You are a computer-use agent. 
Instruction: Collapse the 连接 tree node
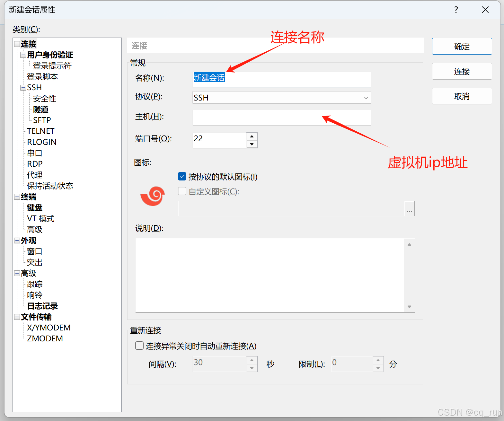17,44
